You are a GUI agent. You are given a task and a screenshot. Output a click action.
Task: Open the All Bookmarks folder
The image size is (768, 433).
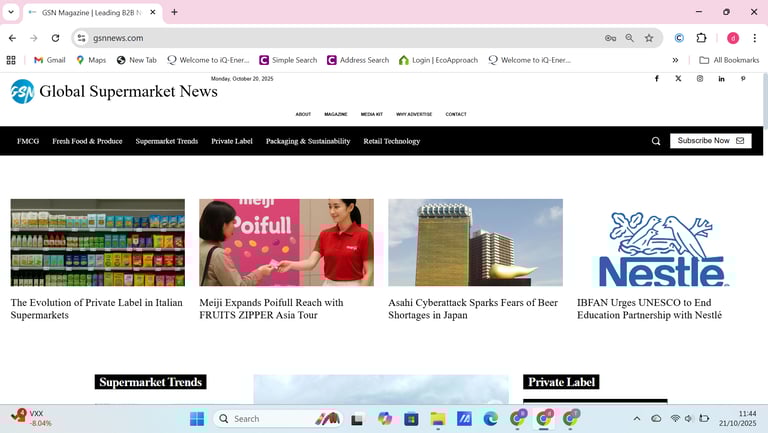pyautogui.click(x=729, y=60)
